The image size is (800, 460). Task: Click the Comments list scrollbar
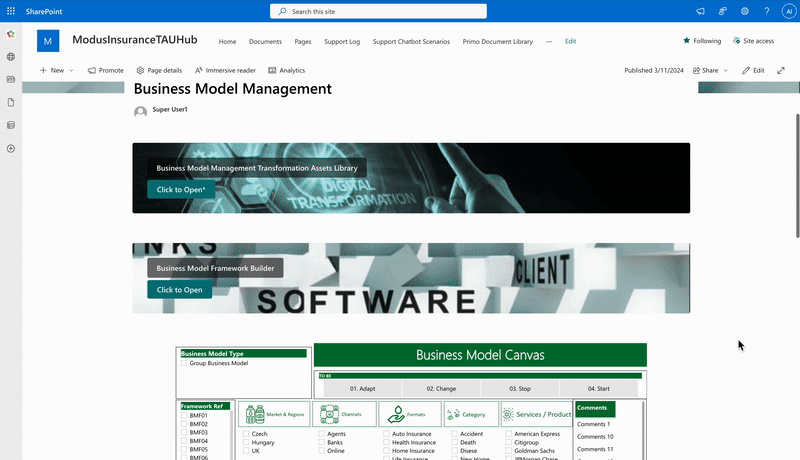(643, 430)
